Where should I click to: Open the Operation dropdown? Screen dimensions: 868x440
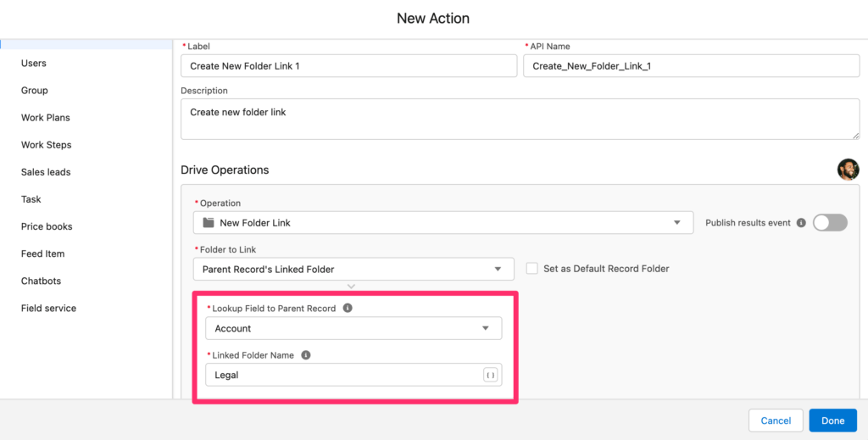point(442,222)
